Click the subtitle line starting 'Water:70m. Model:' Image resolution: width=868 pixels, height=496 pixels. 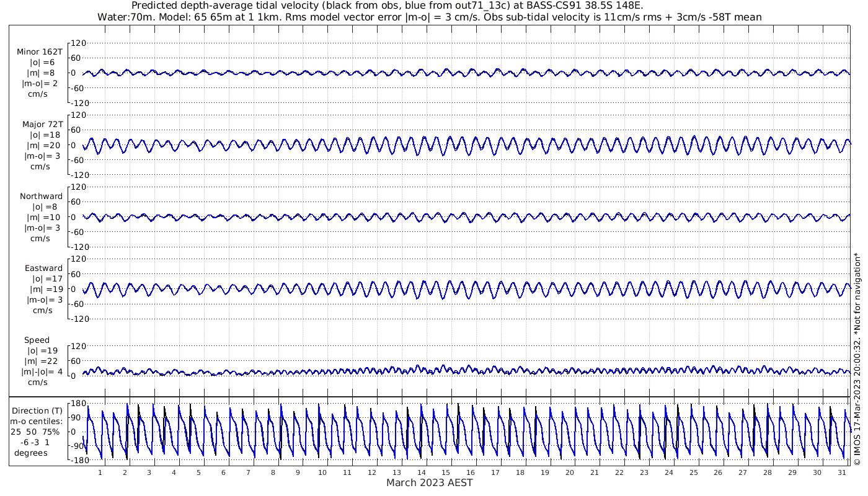pyautogui.click(x=430, y=17)
